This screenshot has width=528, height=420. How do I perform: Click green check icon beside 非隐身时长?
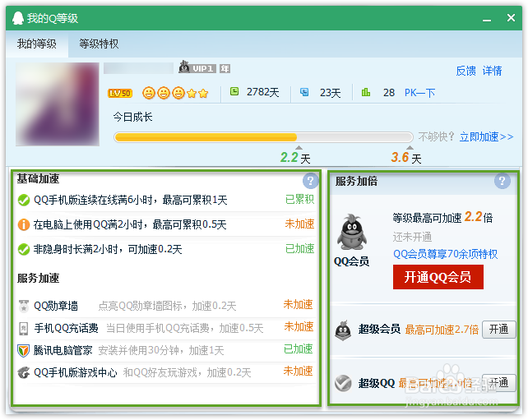point(24,249)
